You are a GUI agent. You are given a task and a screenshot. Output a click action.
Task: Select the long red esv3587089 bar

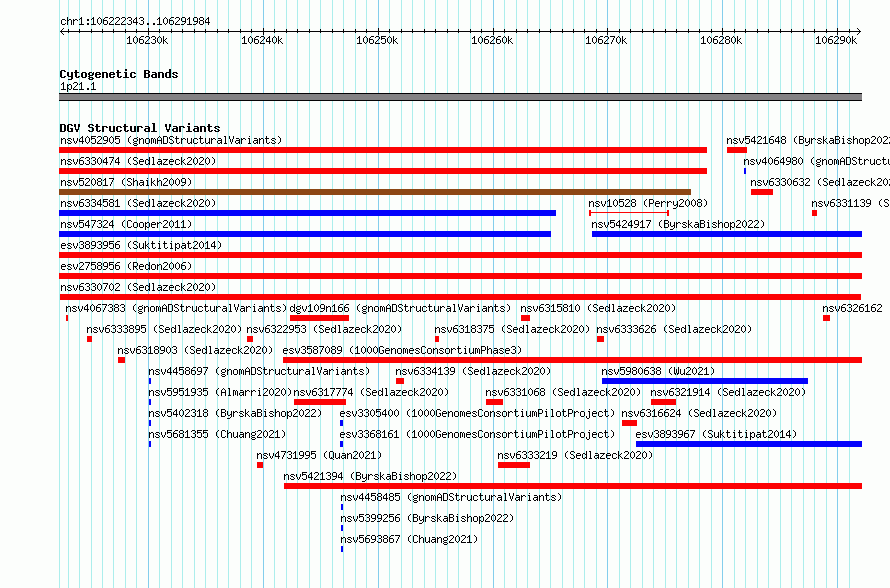coord(572,360)
